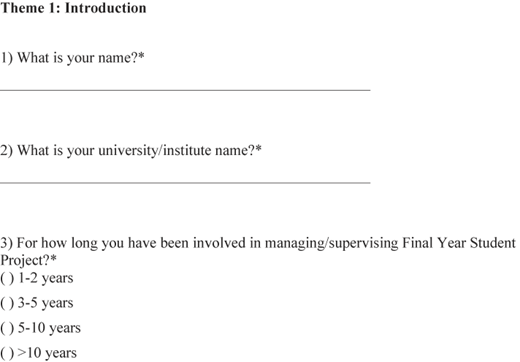Screen dimensions: 520x362
Task: Click the Theme 1: Introduction heading
Action: [x=73, y=8]
